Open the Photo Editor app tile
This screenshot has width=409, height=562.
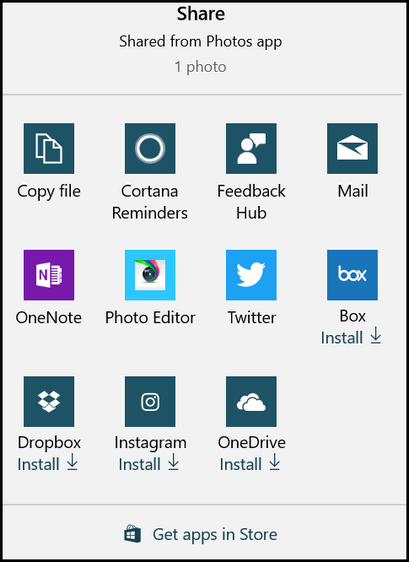coord(150,275)
